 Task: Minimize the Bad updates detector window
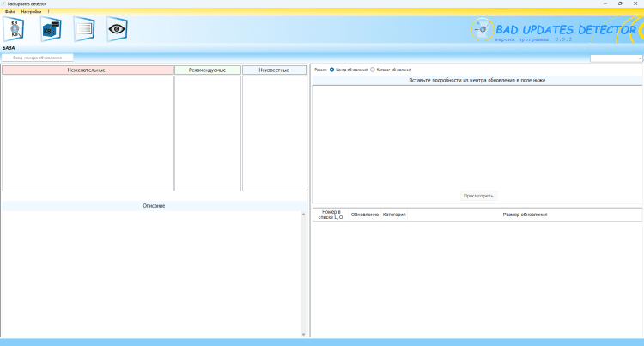point(605,3)
